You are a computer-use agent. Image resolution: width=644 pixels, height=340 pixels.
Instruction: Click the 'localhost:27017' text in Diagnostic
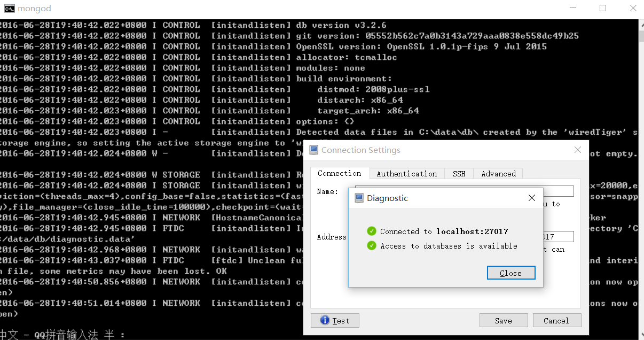(472, 231)
